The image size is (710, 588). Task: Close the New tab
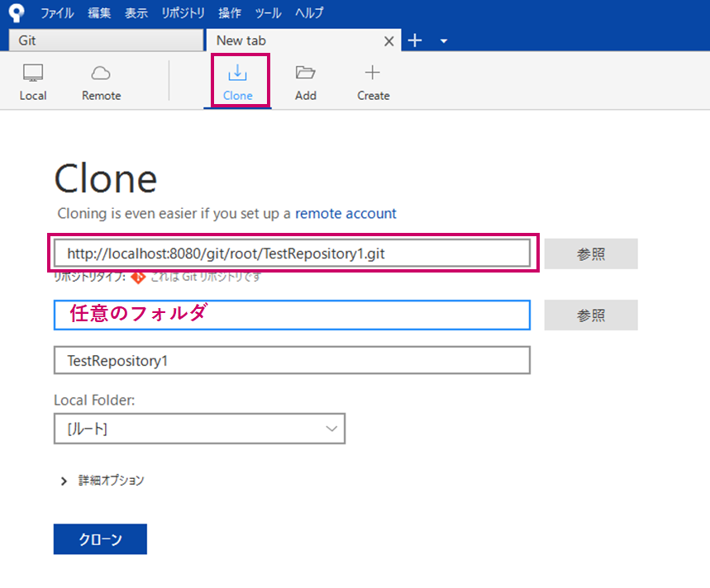pos(388,40)
